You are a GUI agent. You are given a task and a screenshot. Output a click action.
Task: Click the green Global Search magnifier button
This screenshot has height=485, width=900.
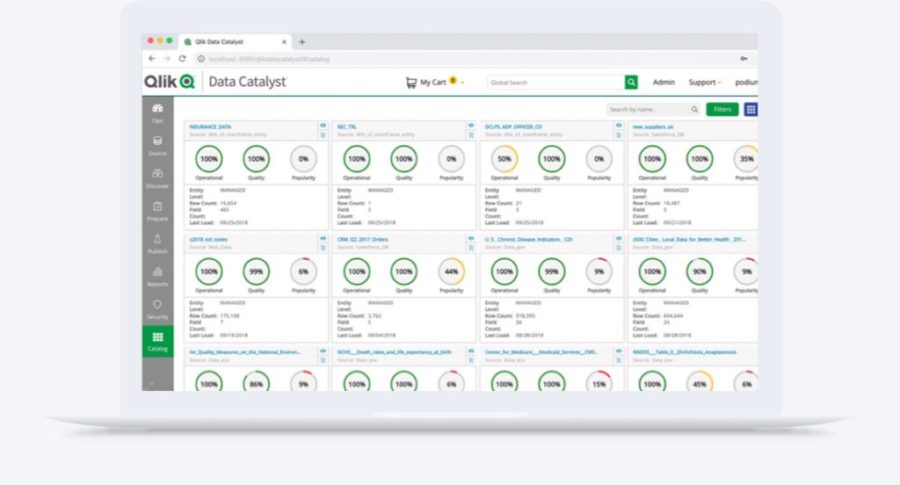coord(631,82)
